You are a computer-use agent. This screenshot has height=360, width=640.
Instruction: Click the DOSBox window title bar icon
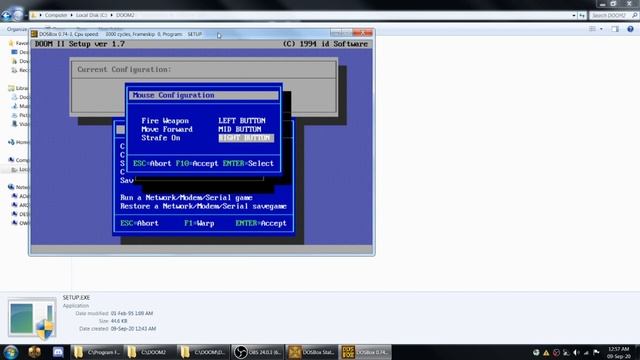click(34, 34)
